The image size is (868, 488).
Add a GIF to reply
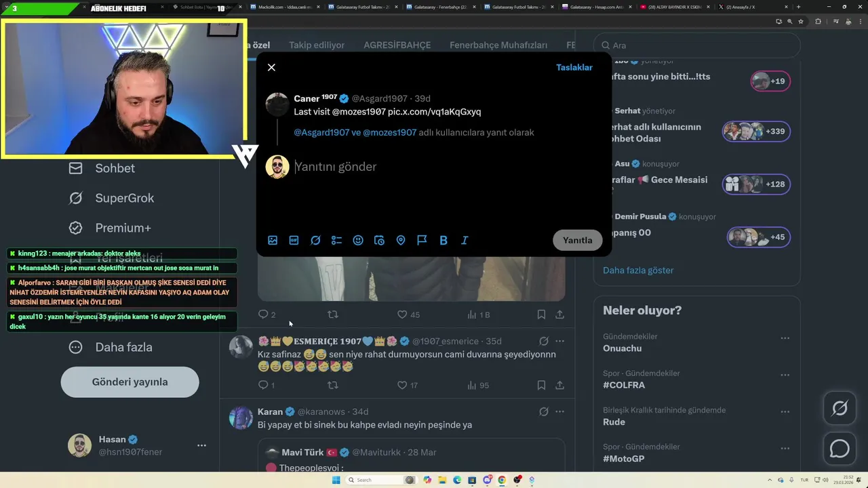[294, 240]
